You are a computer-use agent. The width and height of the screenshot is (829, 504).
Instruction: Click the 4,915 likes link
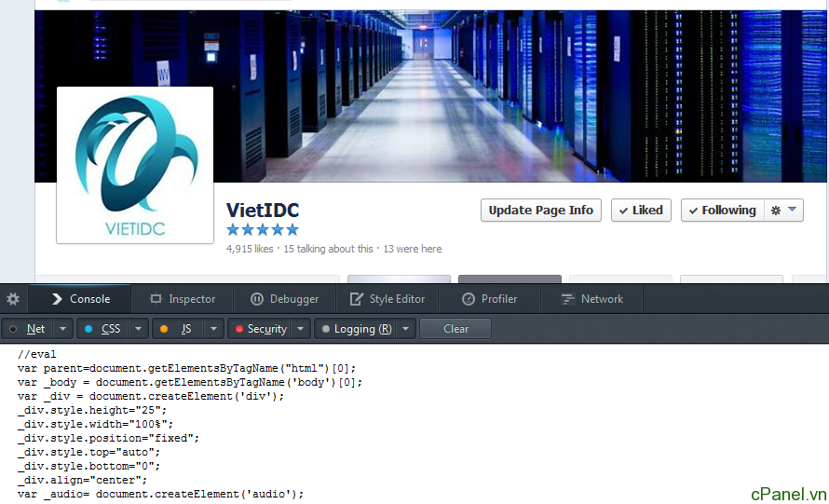click(x=250, y=249)
